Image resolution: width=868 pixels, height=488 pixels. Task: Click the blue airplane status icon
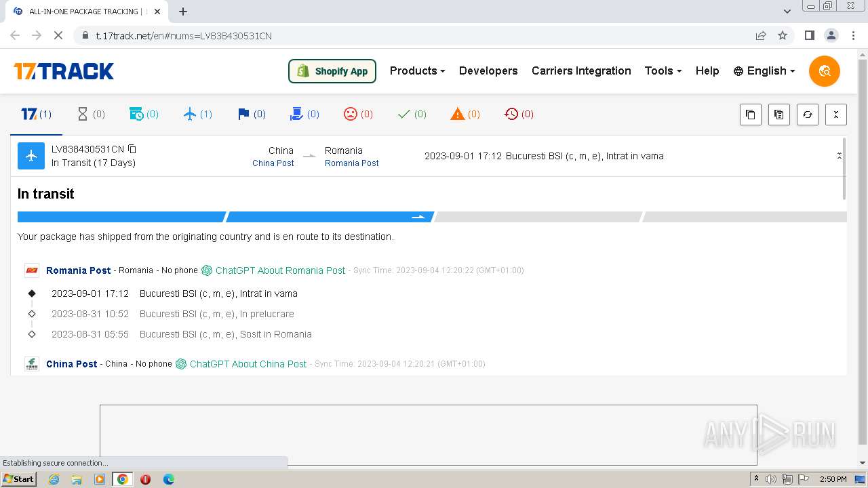[31, 156]
